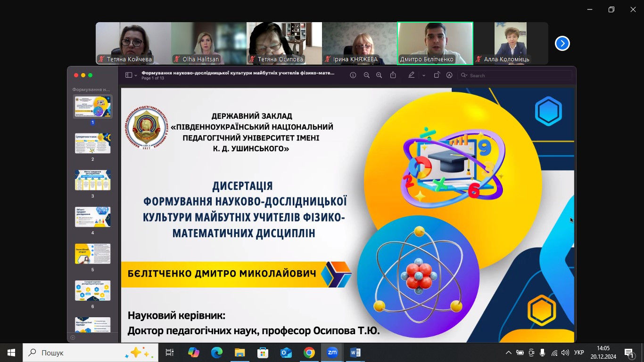Click the battery status tray icon
644x362 pixels.
pos(520,353)
